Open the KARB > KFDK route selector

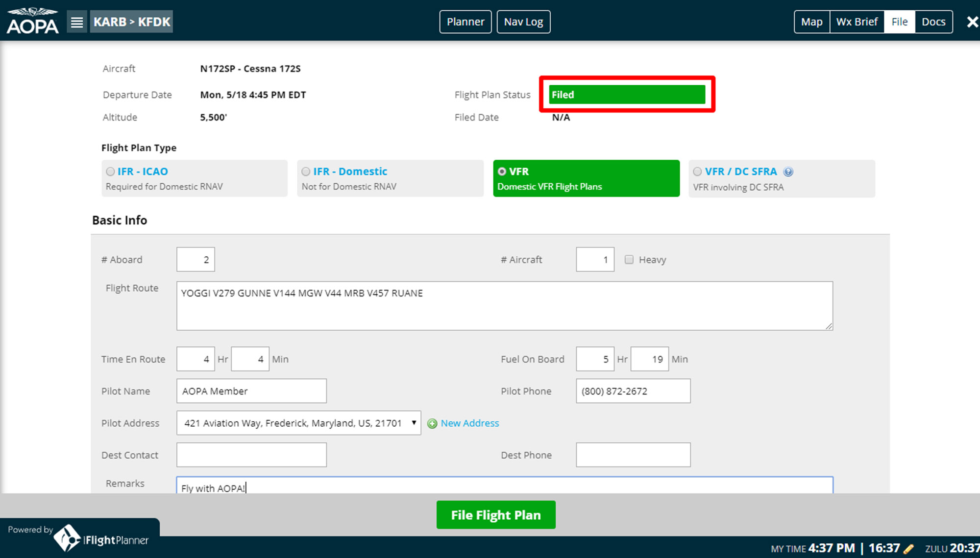point(131,22)
